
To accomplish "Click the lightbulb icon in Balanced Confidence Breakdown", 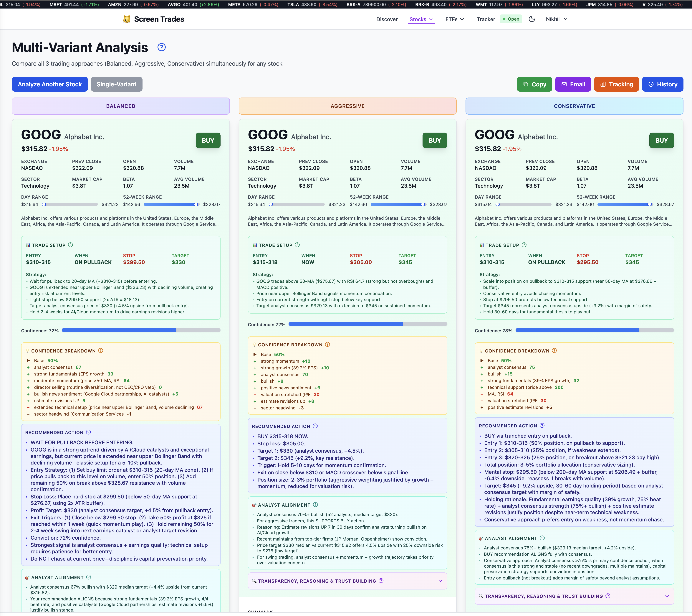I will click(27, 351).
